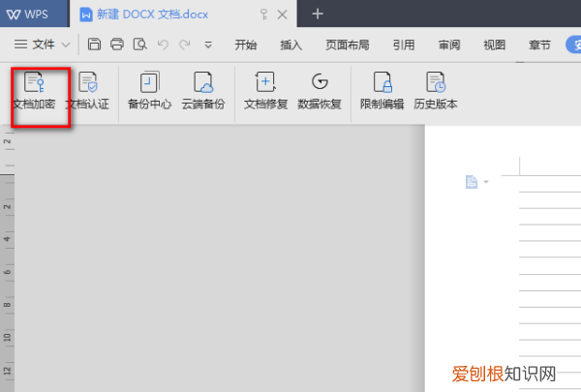Launch the 文档修复 document repair tool
Image resolution: width=581 pixels, height=392 pixels.
click(265, 91)
